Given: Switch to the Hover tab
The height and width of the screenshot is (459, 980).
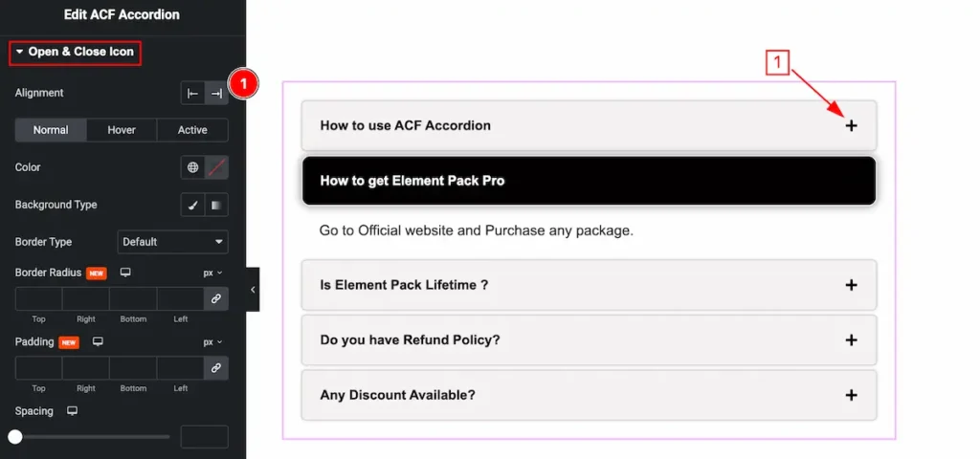Looking at the screenshot, I should [x=122, y=130].
